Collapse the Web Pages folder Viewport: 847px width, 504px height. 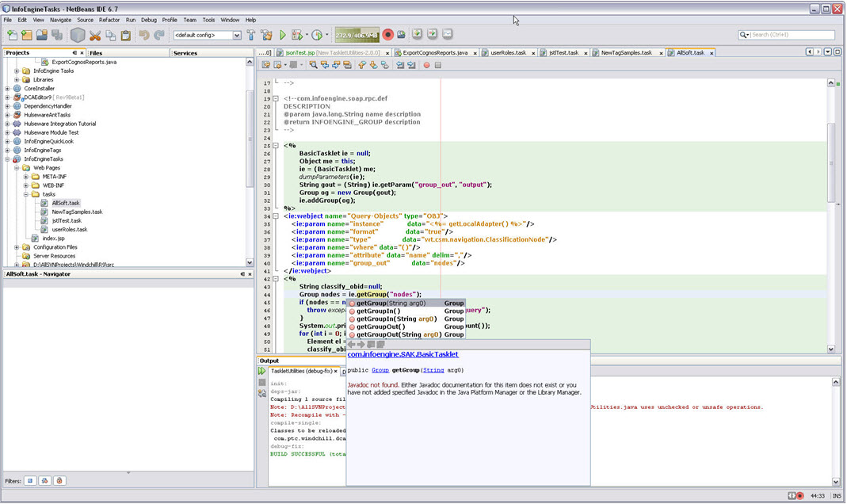(17, 168)
